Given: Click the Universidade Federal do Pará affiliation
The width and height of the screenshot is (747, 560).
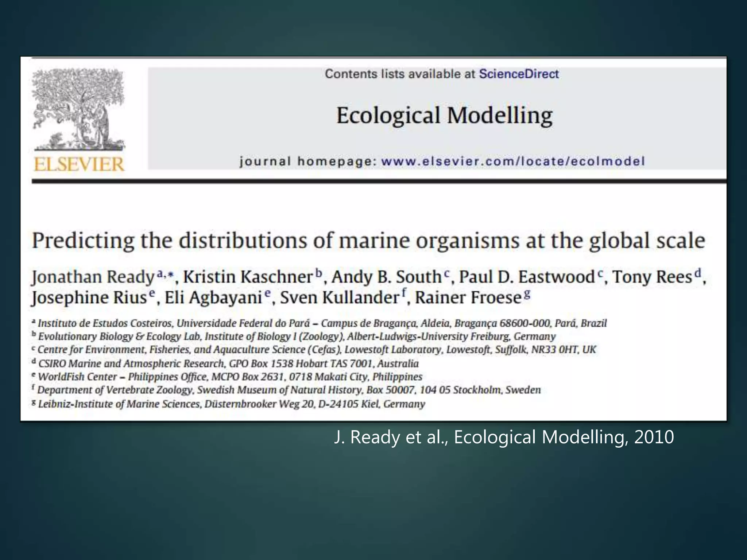Looking at the screenshot, I should pos(320,323).
